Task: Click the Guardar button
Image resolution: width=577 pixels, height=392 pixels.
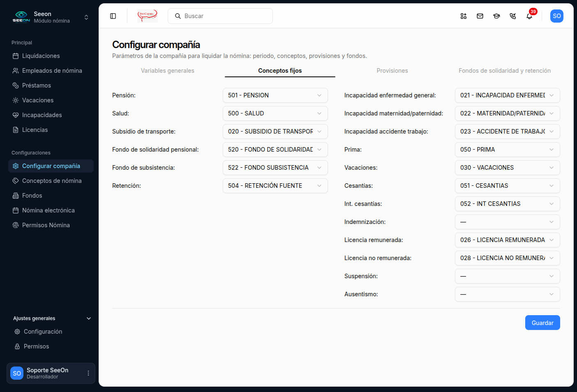Action: pos(542,323)
